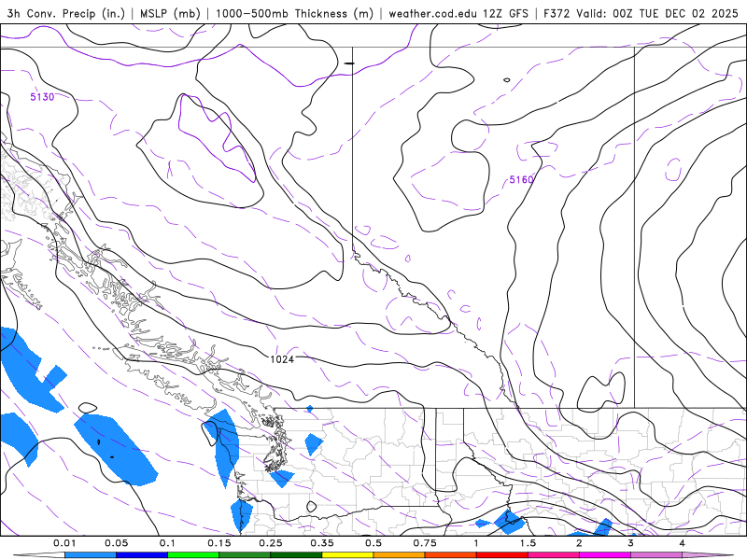This screenshot has width=747, height=560.
Task: Click the '0.1' legend value
Action: [x=167, y=543]
